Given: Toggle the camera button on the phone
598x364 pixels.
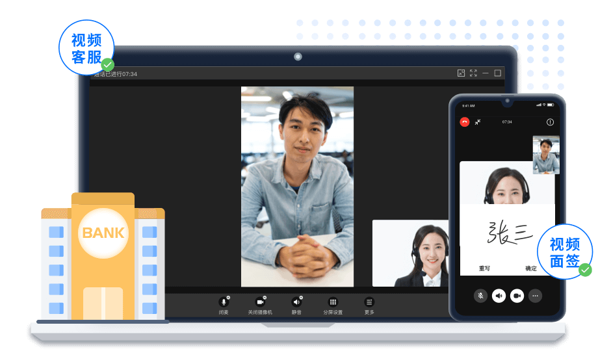Looking at the screenshot, I should (517, 296).
